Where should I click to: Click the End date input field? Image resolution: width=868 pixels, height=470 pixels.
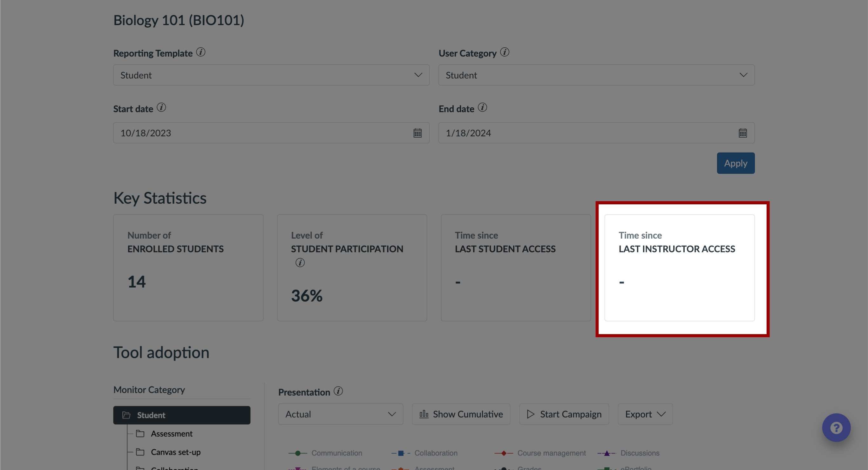point(597,133)
